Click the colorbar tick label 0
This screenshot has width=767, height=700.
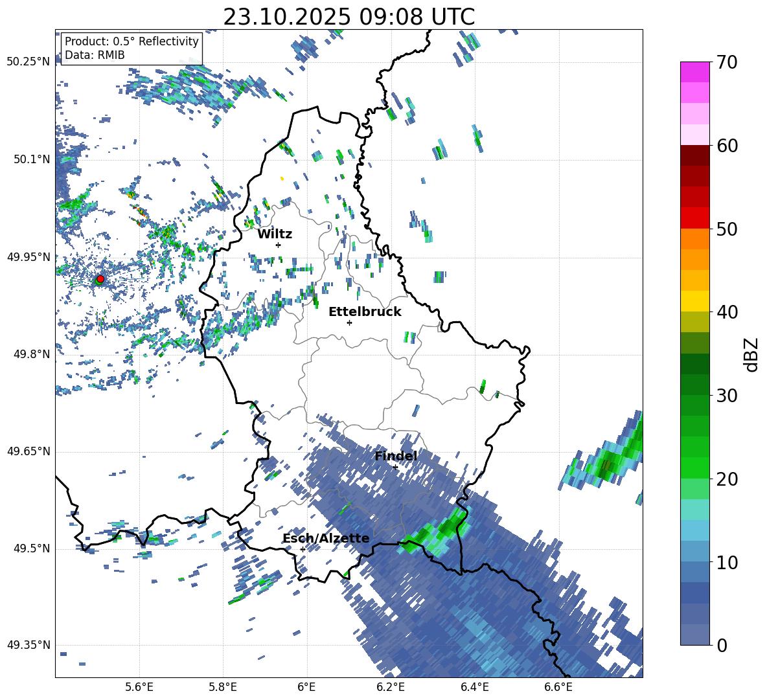[722, 645]
